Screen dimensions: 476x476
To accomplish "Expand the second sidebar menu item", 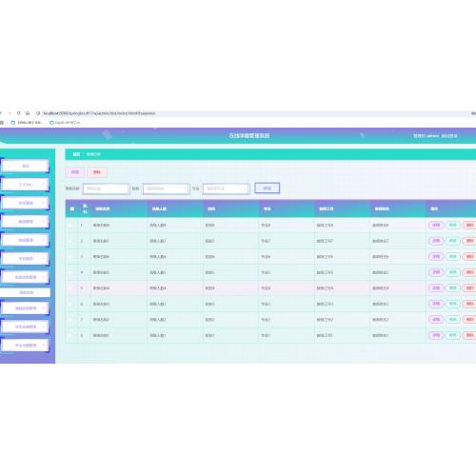I will tap(26, 185).
